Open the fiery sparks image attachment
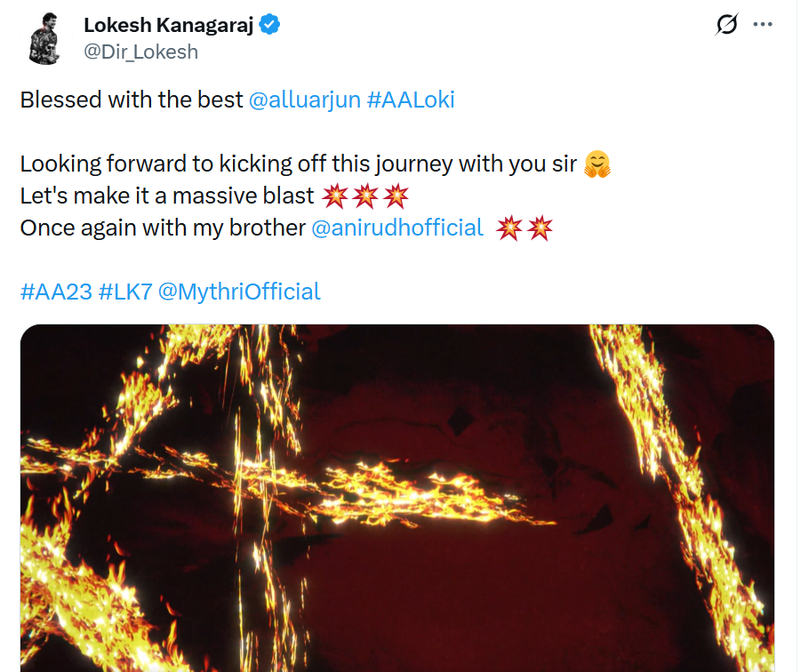801x672 pixels. 396,498
